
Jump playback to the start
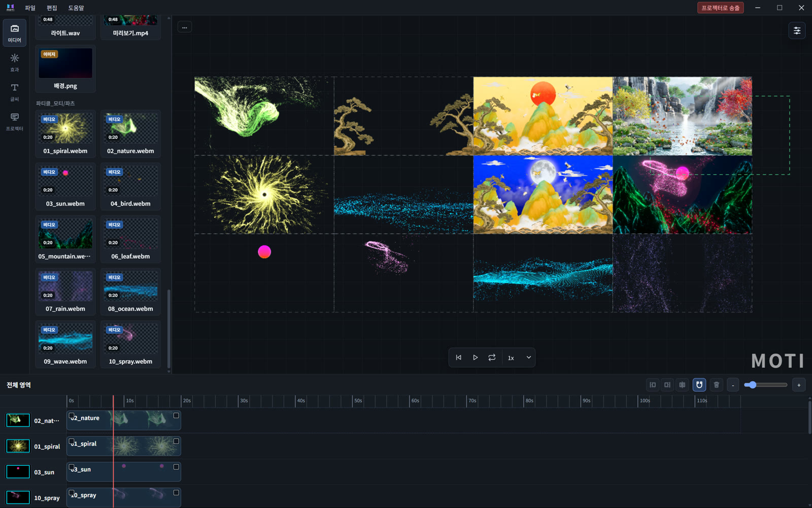[458, 358]
